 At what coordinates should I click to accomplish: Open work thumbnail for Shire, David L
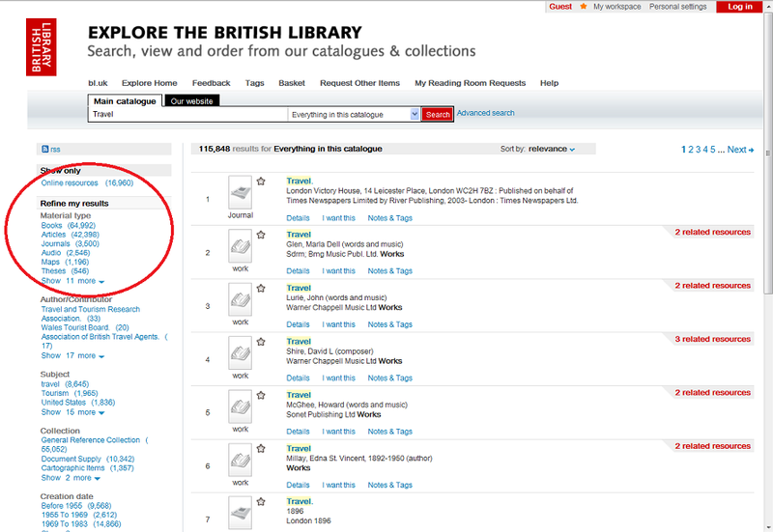240,352
